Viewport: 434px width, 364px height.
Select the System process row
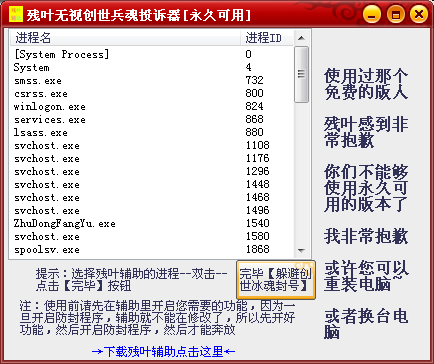(x=152, y=67)
